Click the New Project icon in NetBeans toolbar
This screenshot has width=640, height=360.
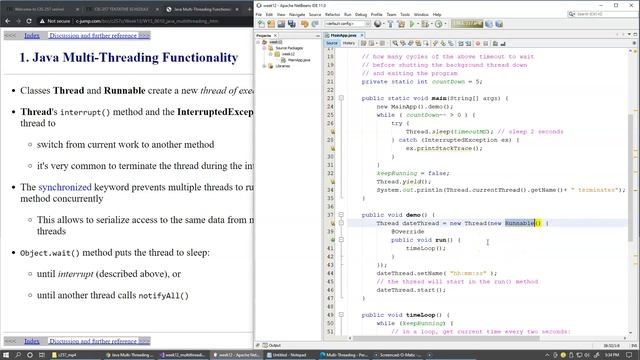[x=271, y=24]
